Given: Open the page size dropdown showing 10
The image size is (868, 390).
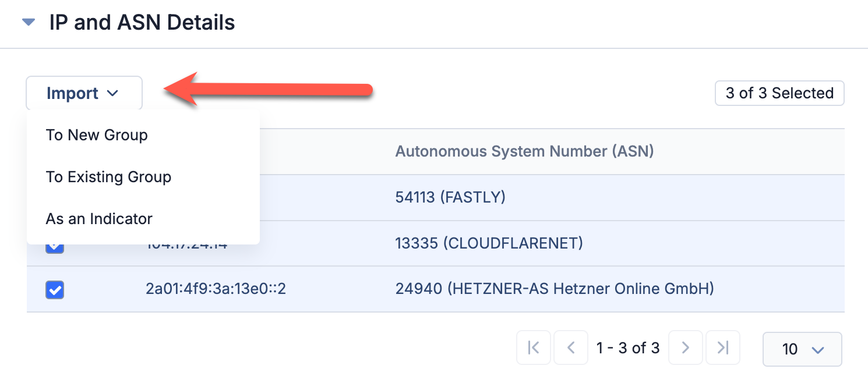Looking at the screenshot, I should click(x=802, y=349).
